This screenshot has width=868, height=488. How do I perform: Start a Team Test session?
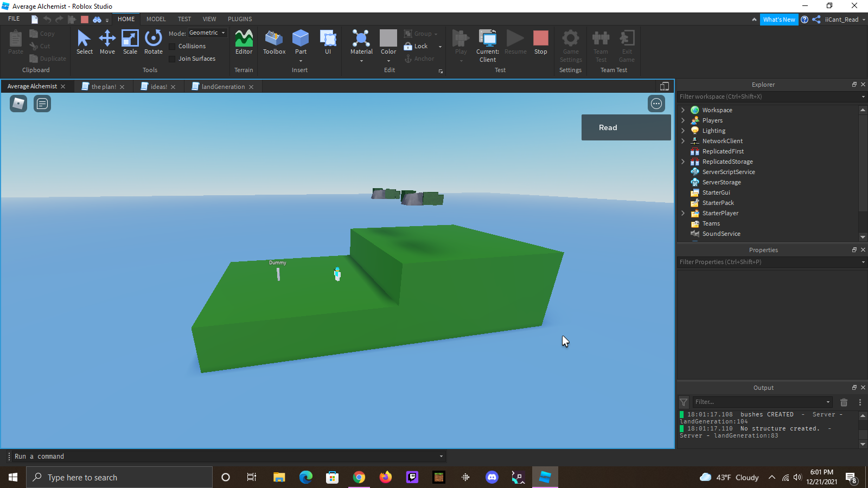pos(601,46)
